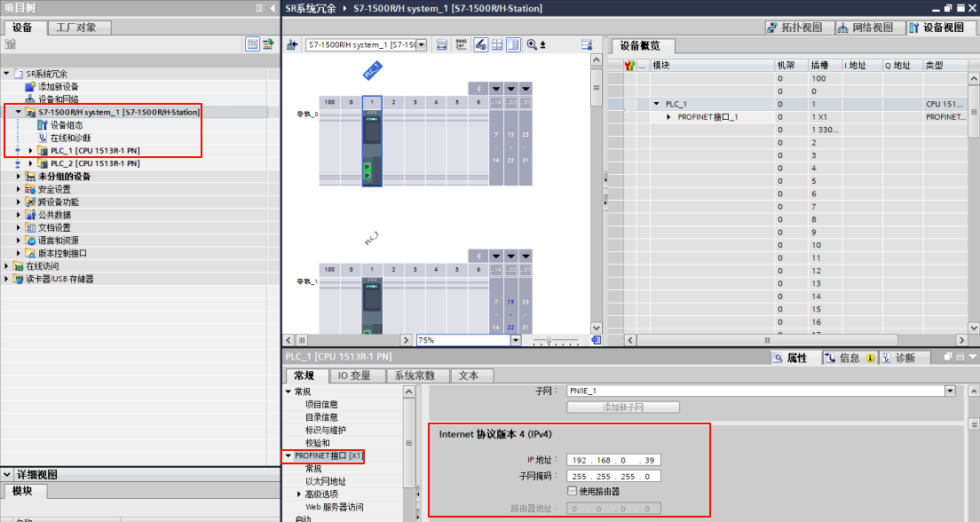Expand 高级选项 in properties navigation
Image resolution: width=980 pixels, height=522 pixels.
pos(299,494)
